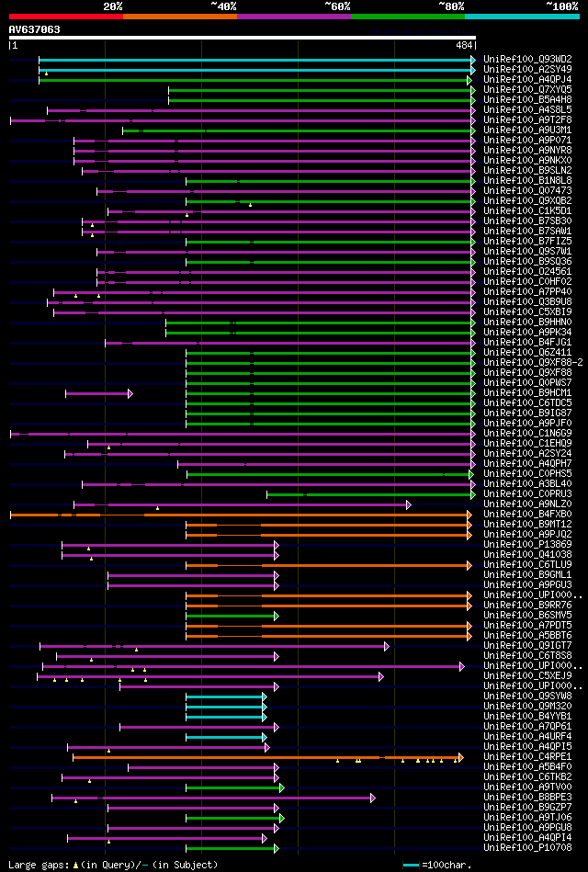This screenshot has height=872, width=588.
Task: Select the cyan ~100% identity legend segment
Action: coord(523,17)
